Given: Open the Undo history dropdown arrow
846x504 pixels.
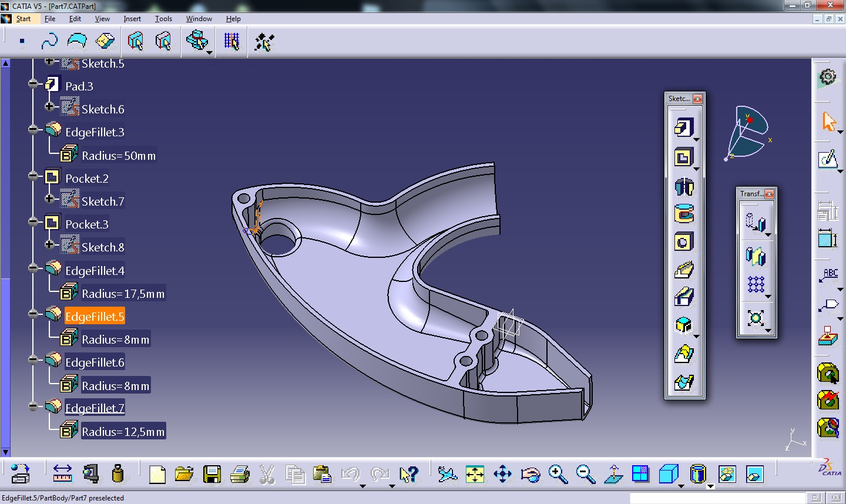Looking at the screenshot, I should (362, 486).
